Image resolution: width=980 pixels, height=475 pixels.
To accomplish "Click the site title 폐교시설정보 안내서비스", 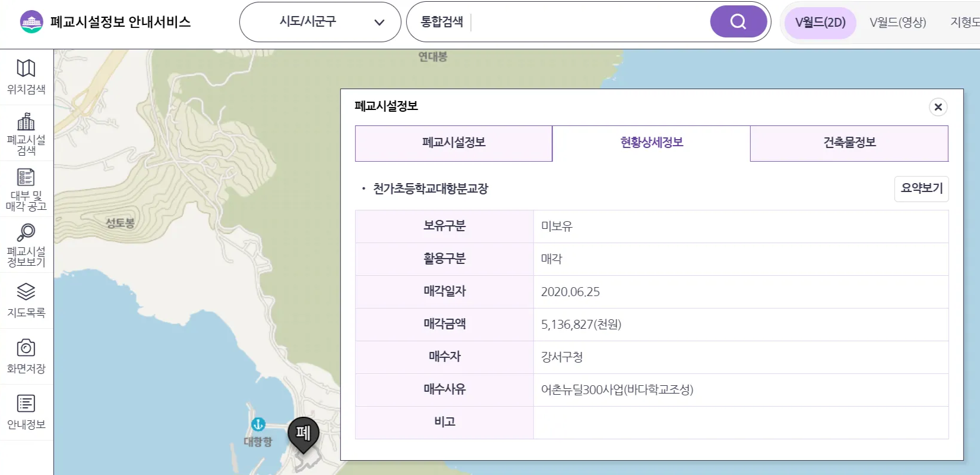I will coord(121,22).
